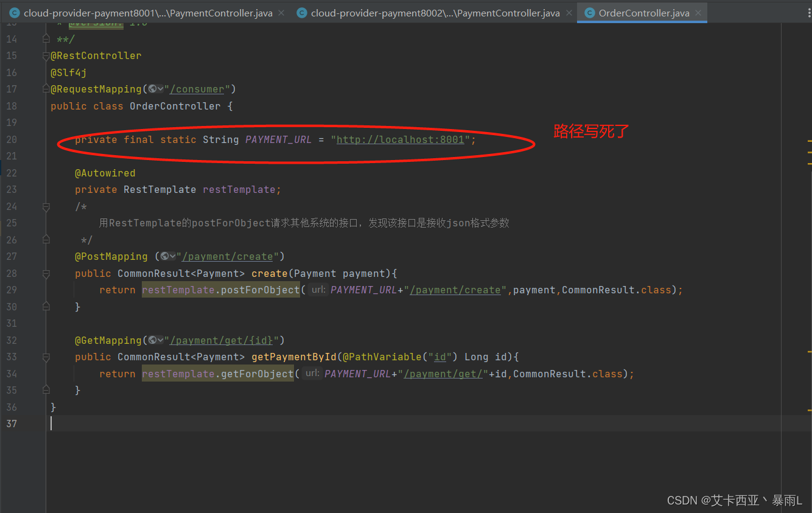Click globe icon in @GetMapping annotation
Viewport: 812px width, 513px height.
tap(152, 340)
